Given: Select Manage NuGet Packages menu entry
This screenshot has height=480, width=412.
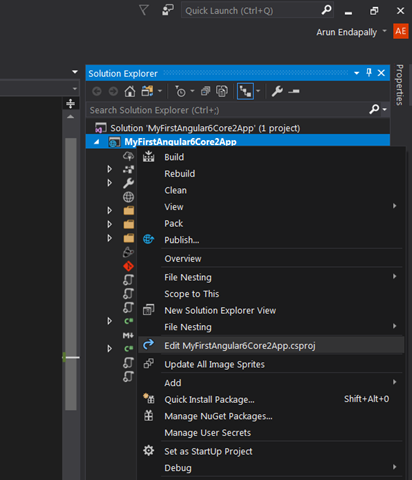Looking at the screenshot, I should coord(218,416).
